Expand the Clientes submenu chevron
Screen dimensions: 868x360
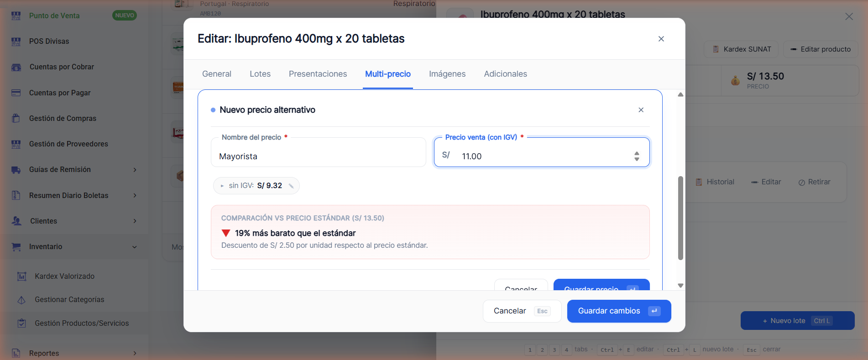pyautogui.click(x=135, y=221)
